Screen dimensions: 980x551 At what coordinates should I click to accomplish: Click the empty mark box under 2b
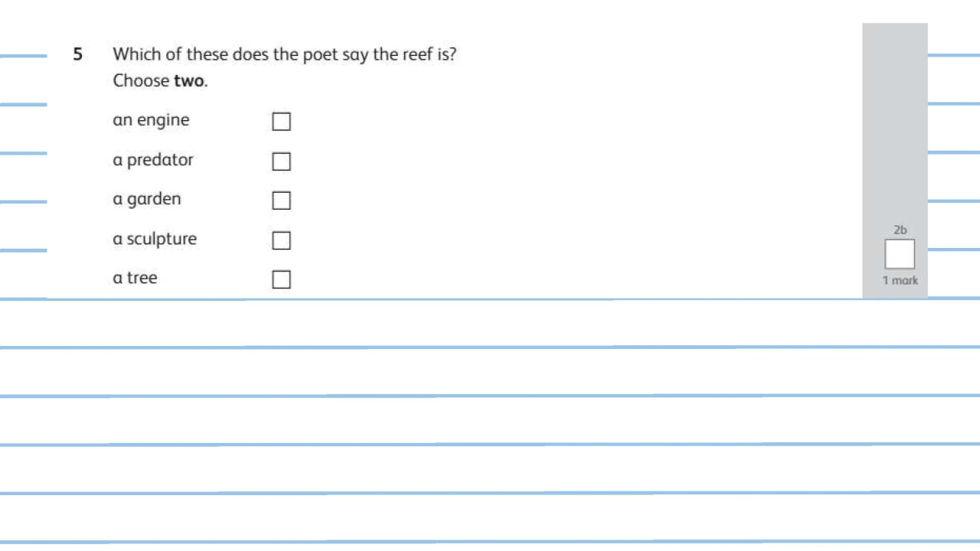(x=900, y=254)
